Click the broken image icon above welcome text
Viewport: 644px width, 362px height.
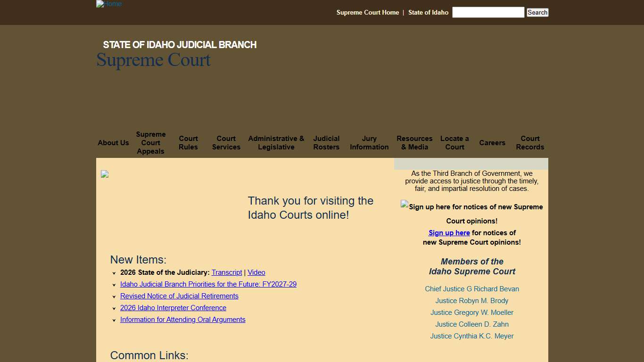pyautogui.click(x=104, y=174)
